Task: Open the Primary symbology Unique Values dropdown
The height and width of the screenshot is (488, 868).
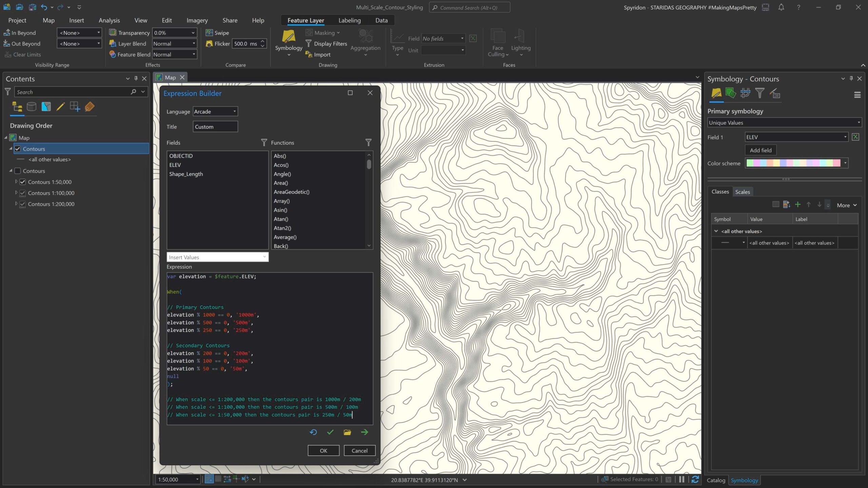Action: click(784, 123)
